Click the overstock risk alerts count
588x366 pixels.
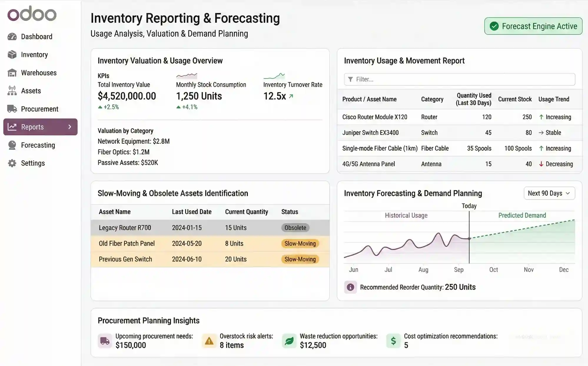click(x=232, y=345)
